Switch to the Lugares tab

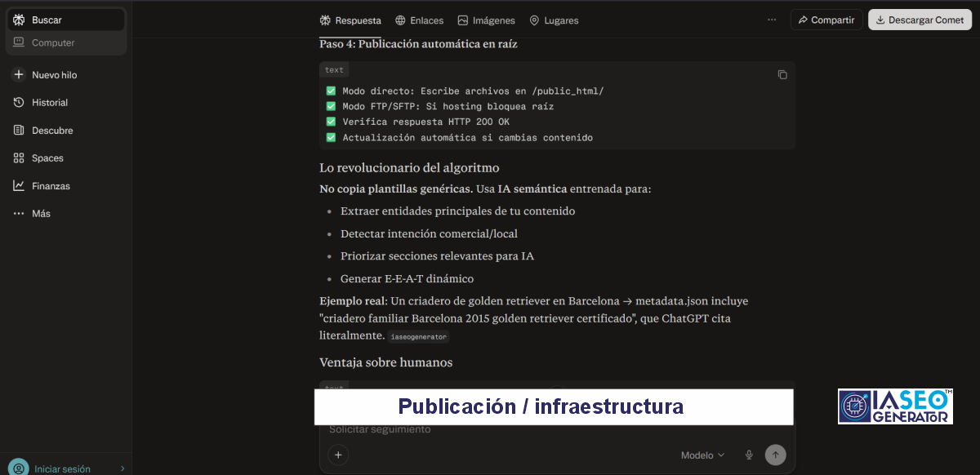[x=554, y=20]
